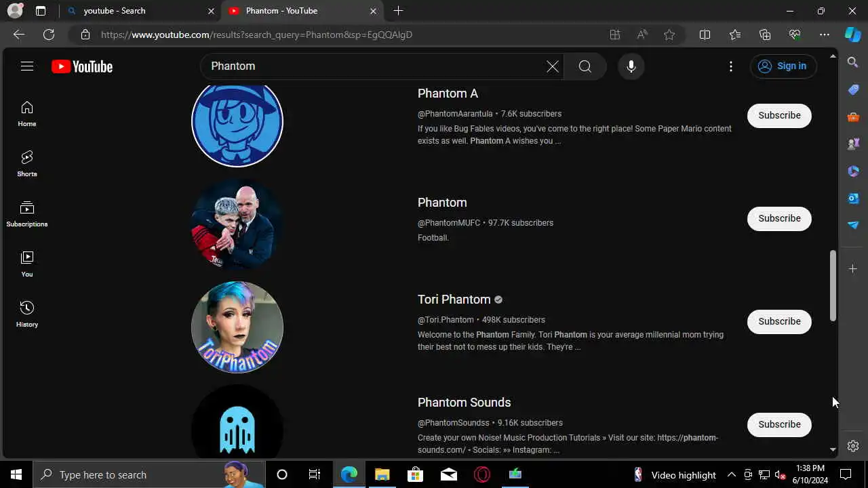Image resolution: width=868 pixels, height=488 pixels.
Task: Open the app available install icon
Action: (x=615, y=35)
